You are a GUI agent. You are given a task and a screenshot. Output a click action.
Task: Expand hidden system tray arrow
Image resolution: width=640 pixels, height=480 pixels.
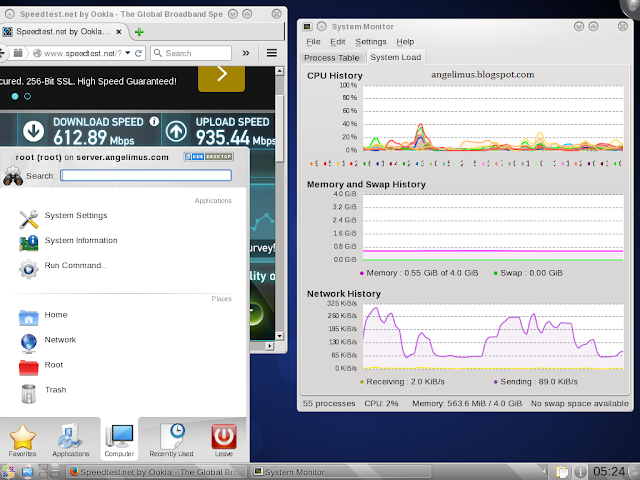click(544, 472)
